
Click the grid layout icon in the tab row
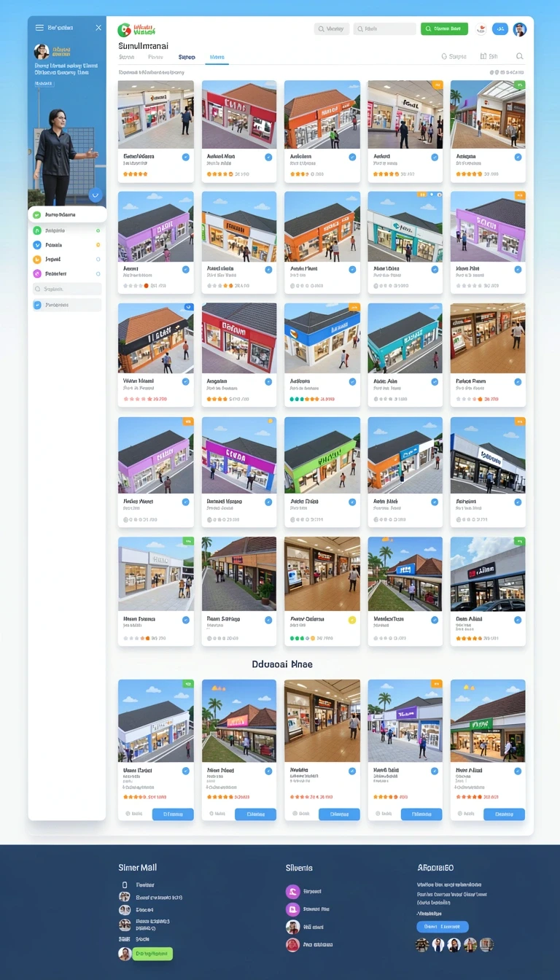click(483, 56)
